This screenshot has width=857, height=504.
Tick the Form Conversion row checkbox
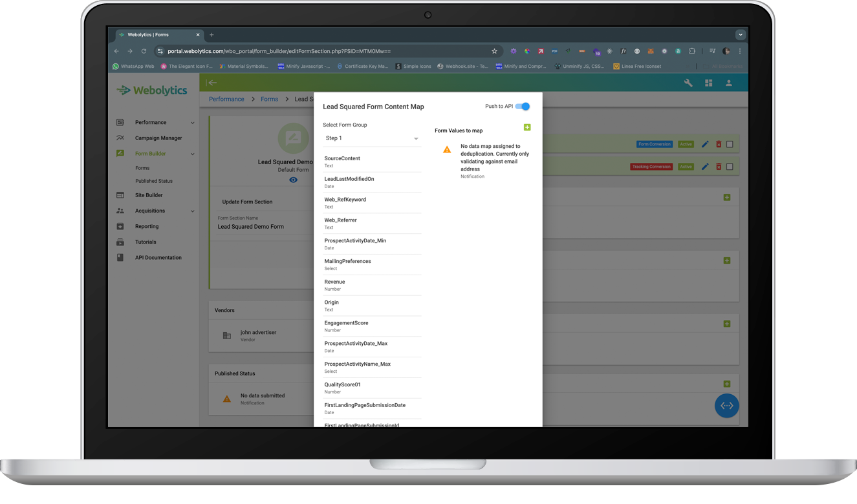pyautogui.click(x=730, y=144)
